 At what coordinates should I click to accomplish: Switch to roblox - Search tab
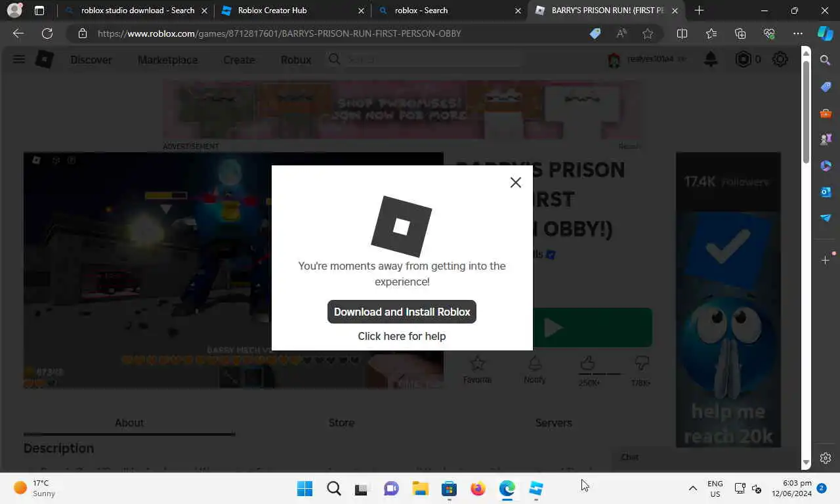point(450,10)
